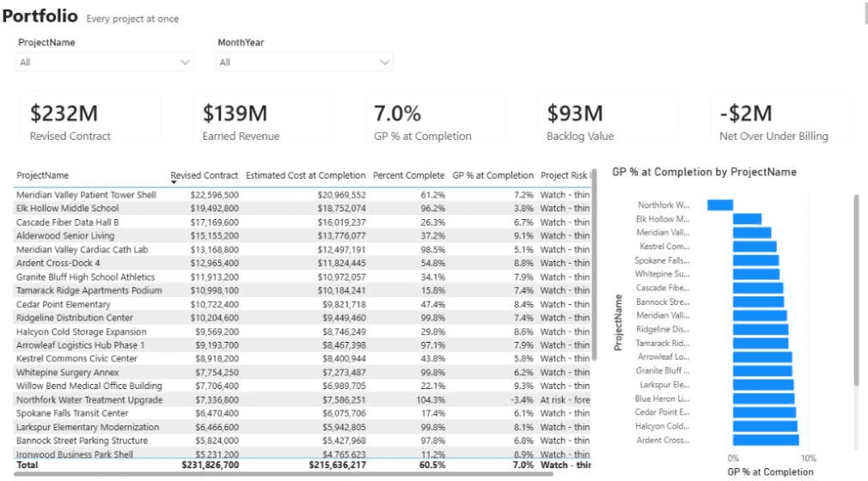Click the Cascade Fibe... chart bar

point(758,288)
